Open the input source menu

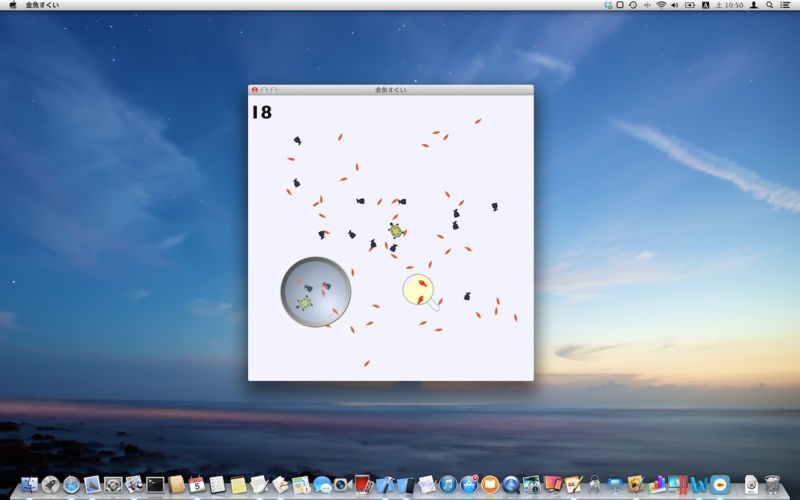click(x=706, y=5)
